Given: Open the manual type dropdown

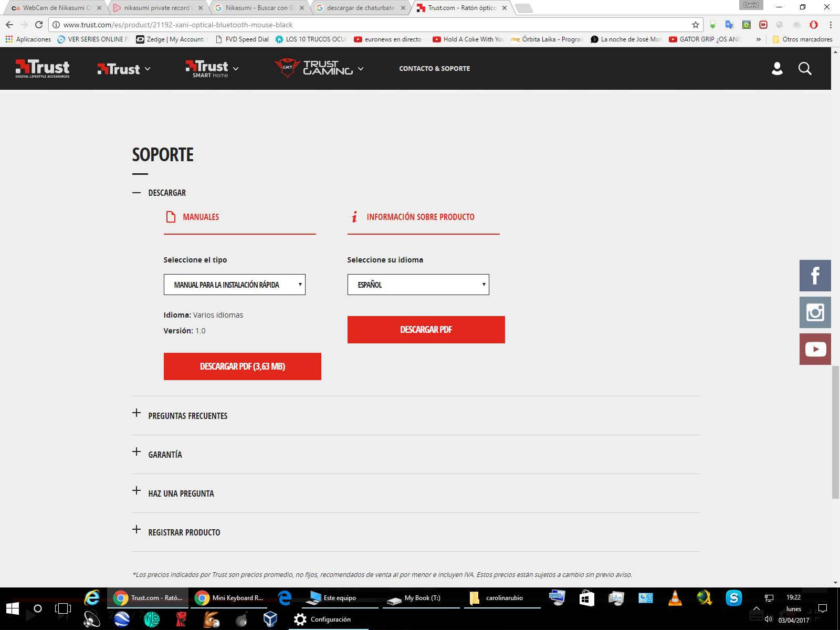Looking at the screenshot, I should click(234, 285).
